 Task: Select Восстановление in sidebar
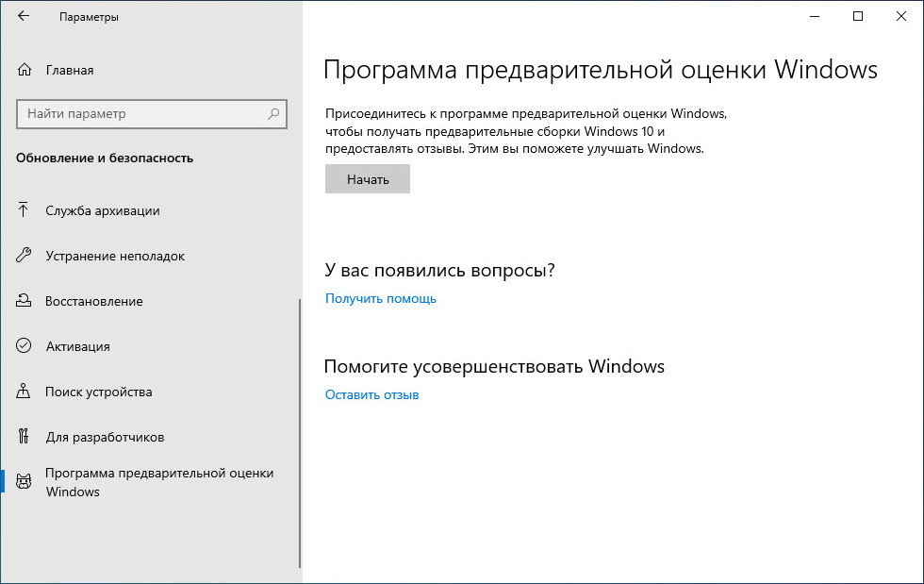[x=94, y=302]
